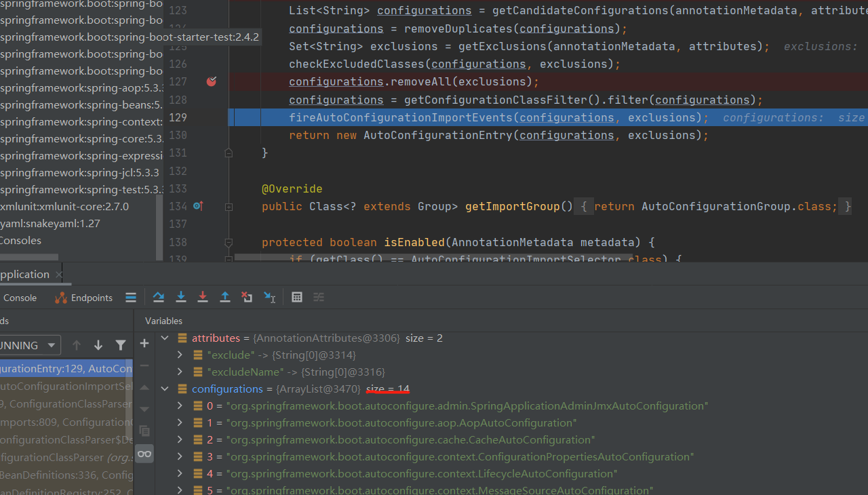This screenshot has height=495, width=868.
Task: Click the Run to Cursor icon
Action: [269, 297]
